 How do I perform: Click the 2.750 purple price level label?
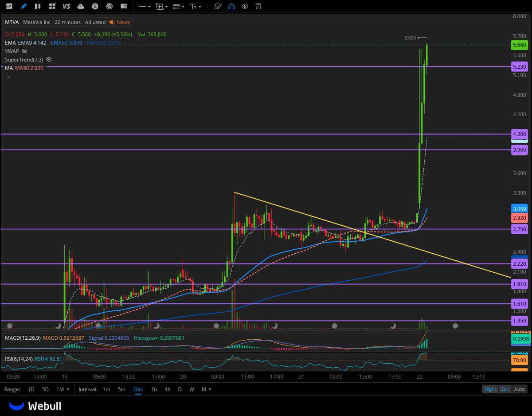click(x=519, y=229)
